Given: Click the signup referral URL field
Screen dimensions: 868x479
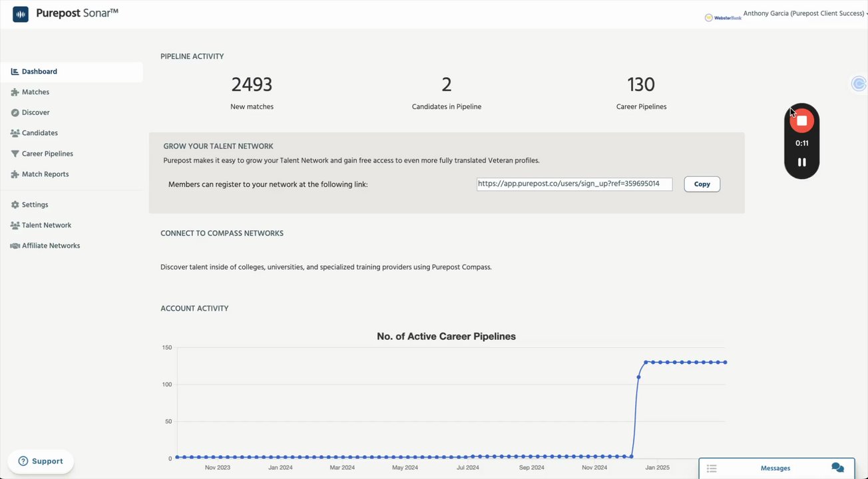Looking at the screenshot, I should point(574,184).
